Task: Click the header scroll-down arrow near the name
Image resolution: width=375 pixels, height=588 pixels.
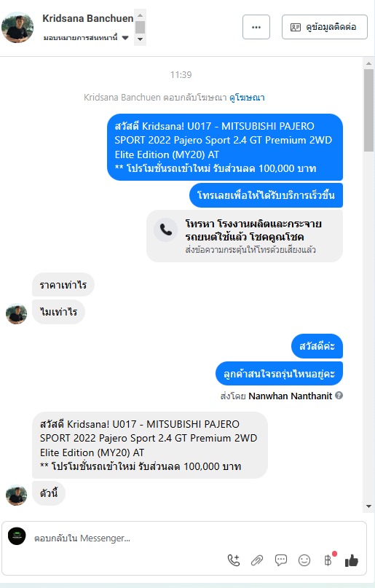Action: tap(140, 39)
